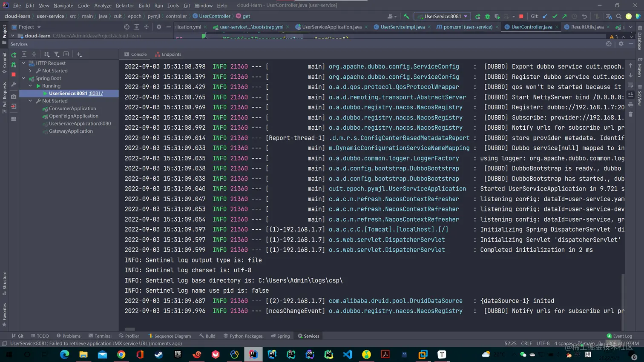Rerun the UserService from the Services side toolbar
This screenshot has width=644, height=362.
pos(14,55)
